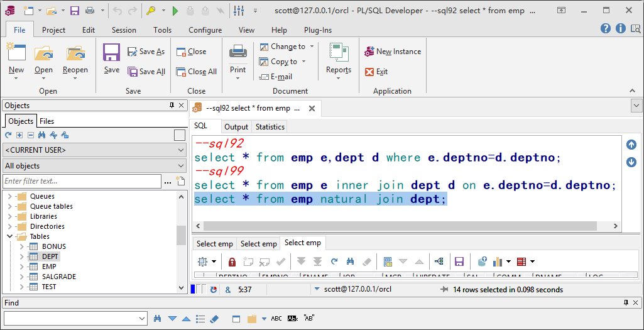This screenshot has height=330, width=644.
Task: Select the SALGRADE table in tree
Action: pos(58,277)
